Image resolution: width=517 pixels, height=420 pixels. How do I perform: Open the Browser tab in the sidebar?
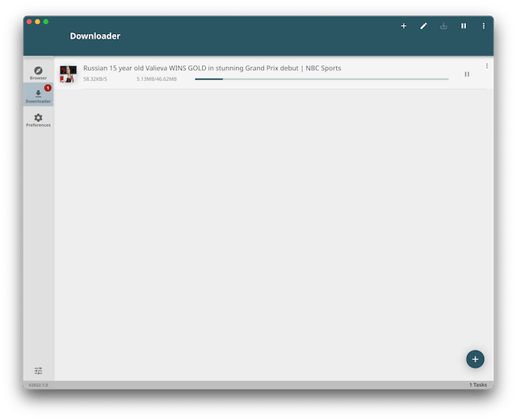point(38,73)
